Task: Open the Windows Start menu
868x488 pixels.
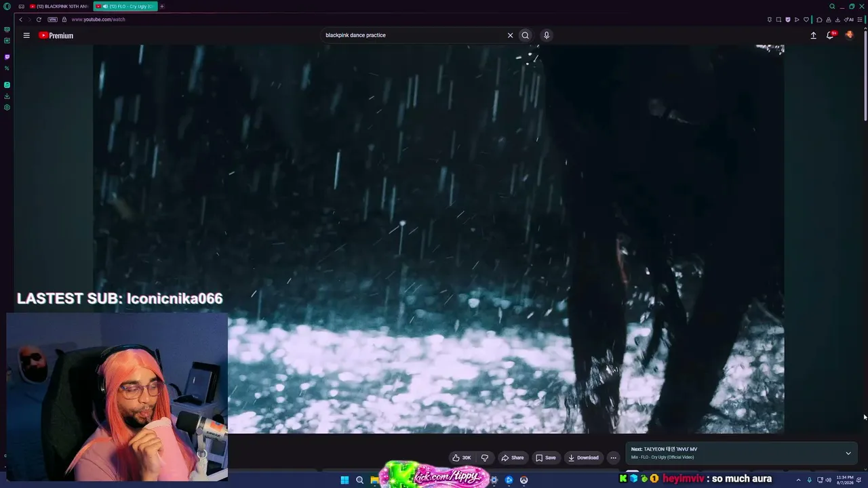Action: click(344, 480)
